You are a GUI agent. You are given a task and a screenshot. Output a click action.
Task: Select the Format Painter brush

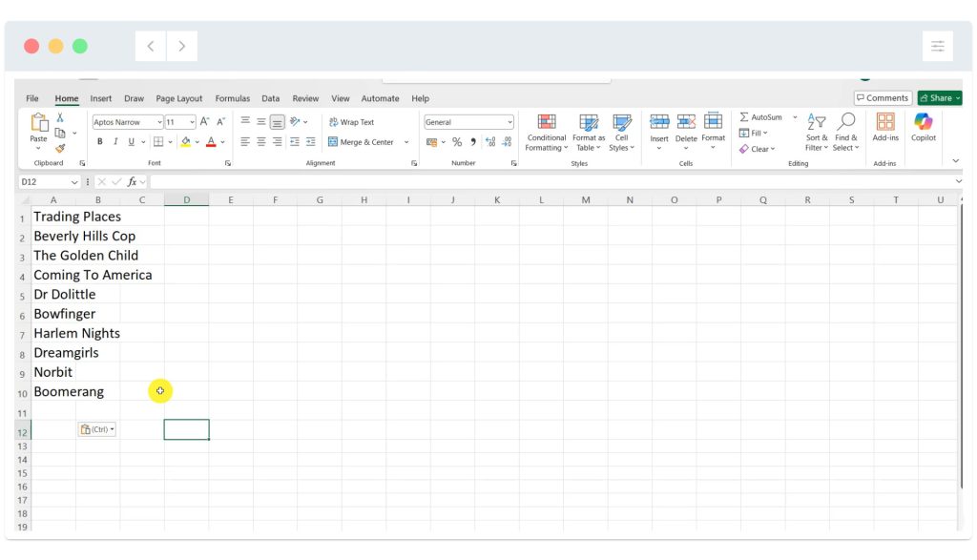(x=60, y=148)
